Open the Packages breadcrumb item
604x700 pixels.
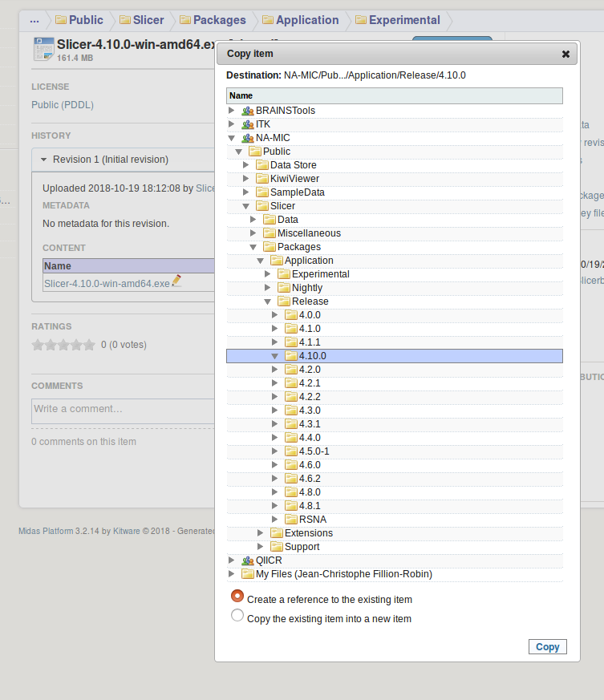(x=212, y=20)
